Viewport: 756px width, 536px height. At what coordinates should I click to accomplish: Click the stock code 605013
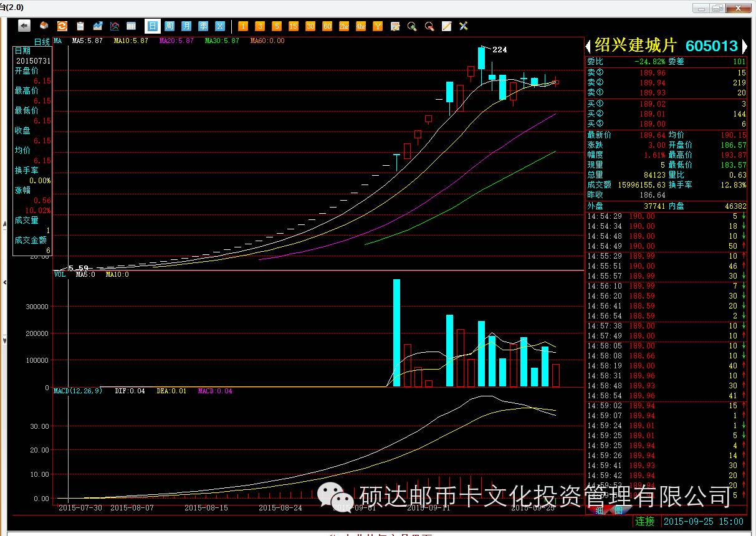coord(712,45)
